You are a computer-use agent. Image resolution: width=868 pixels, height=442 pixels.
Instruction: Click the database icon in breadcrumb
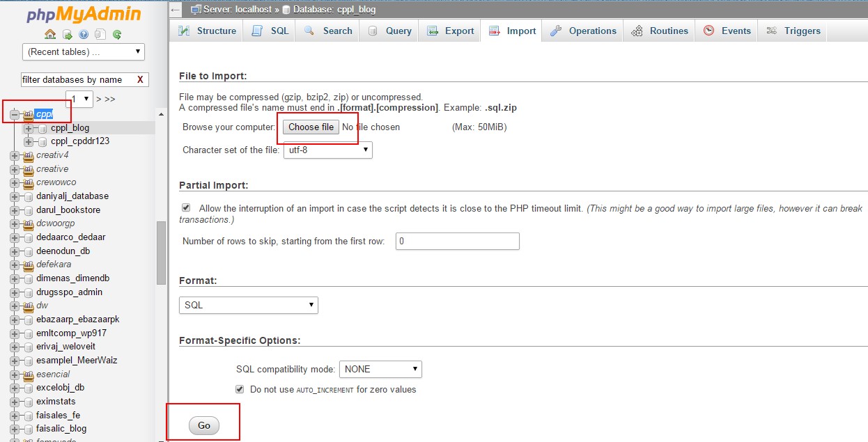point(286,9)
